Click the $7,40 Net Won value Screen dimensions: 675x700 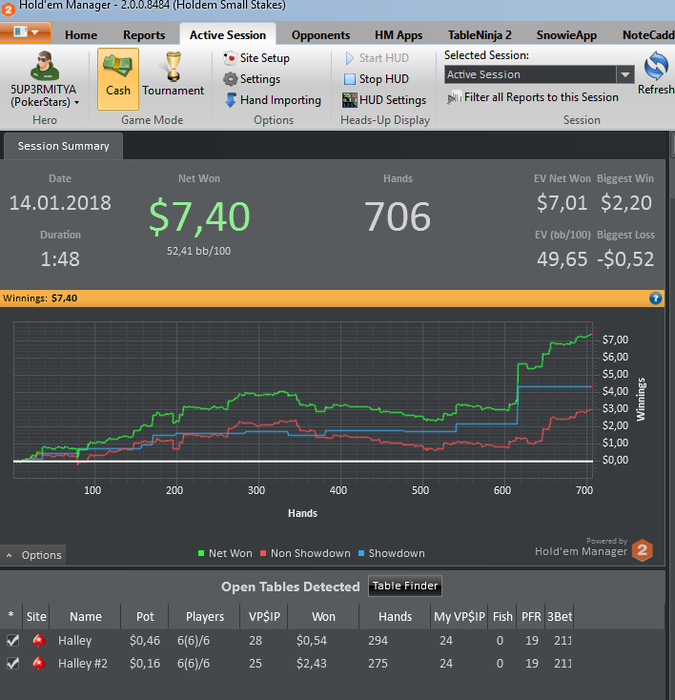pyautogui.click(x=199, y=217)
